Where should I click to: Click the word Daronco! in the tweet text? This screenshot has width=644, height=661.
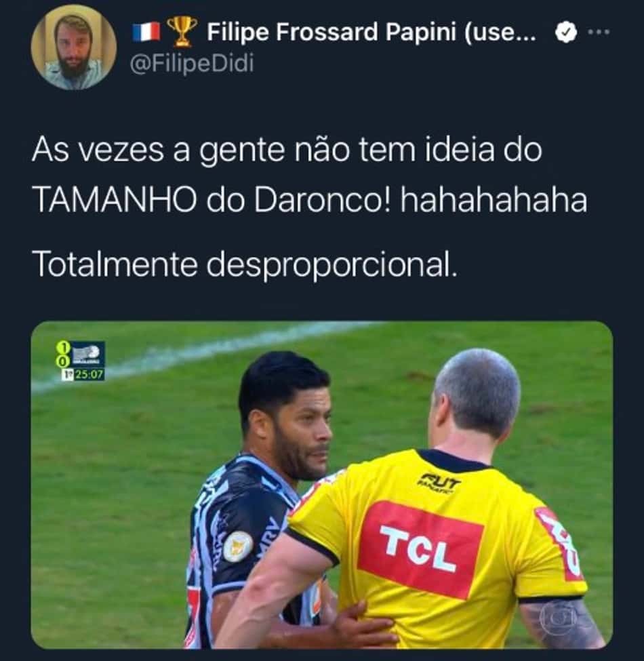[x=323, y=200]
